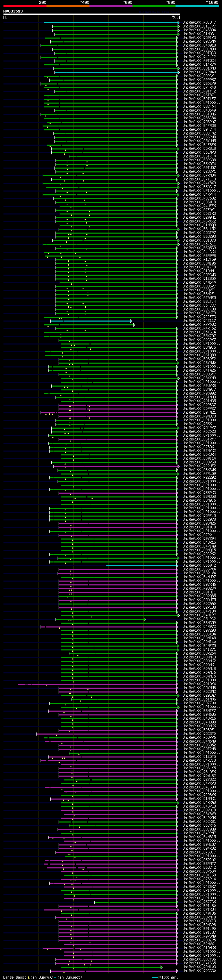Click the arrowhead ending the UniRef100_A7P082 alignment
Viewport: 222px width, 980px height.
pyautogui.click(x=134, y=325)
